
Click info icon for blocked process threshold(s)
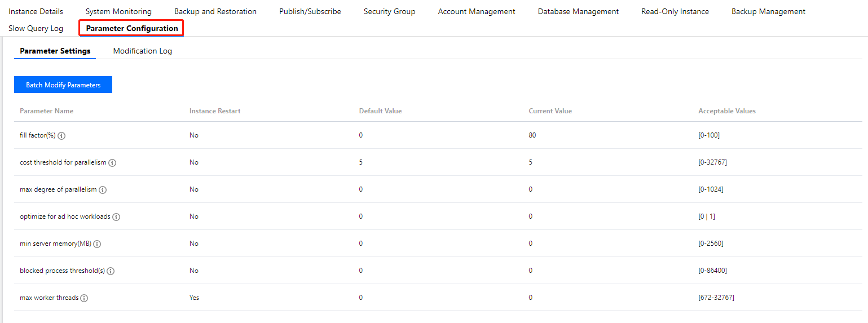point(111,271)
